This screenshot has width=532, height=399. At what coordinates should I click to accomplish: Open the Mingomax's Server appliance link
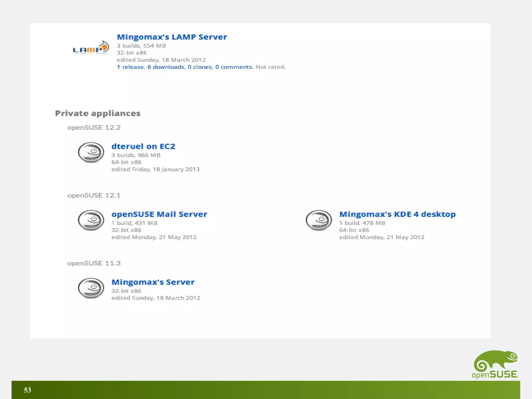(153, 282)
